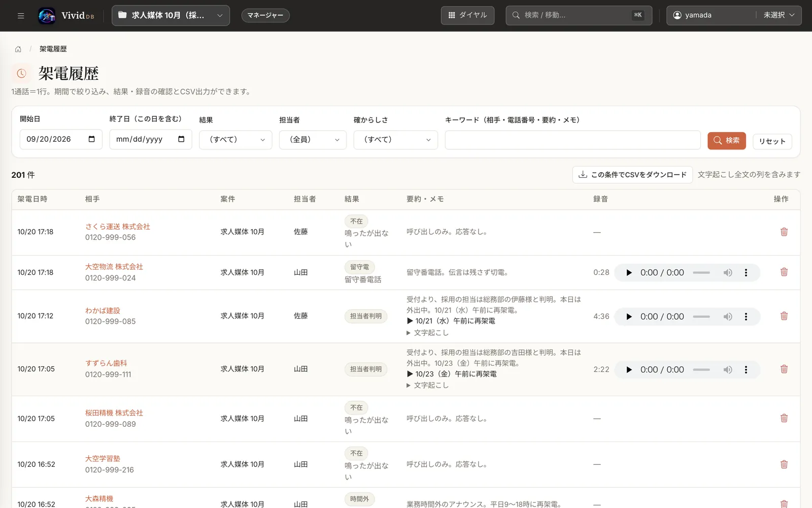Seek in the 大空物流 recording progress bar
This screenshot has height=508, width=812.
[701, 273]
